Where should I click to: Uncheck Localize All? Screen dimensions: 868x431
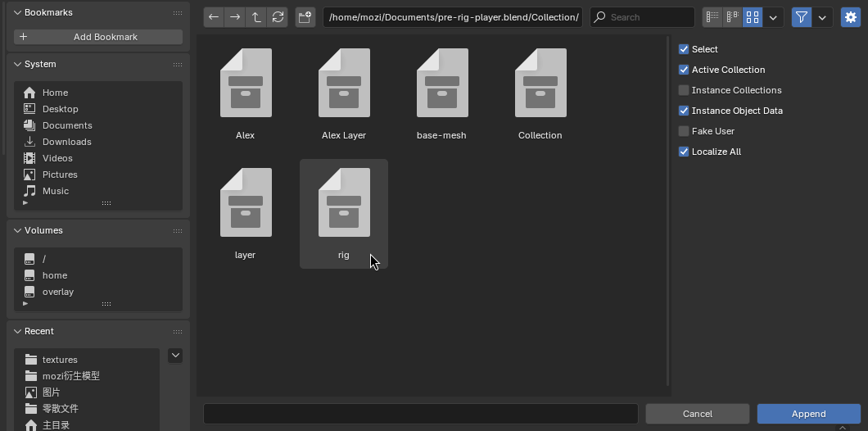click(684, 152)
